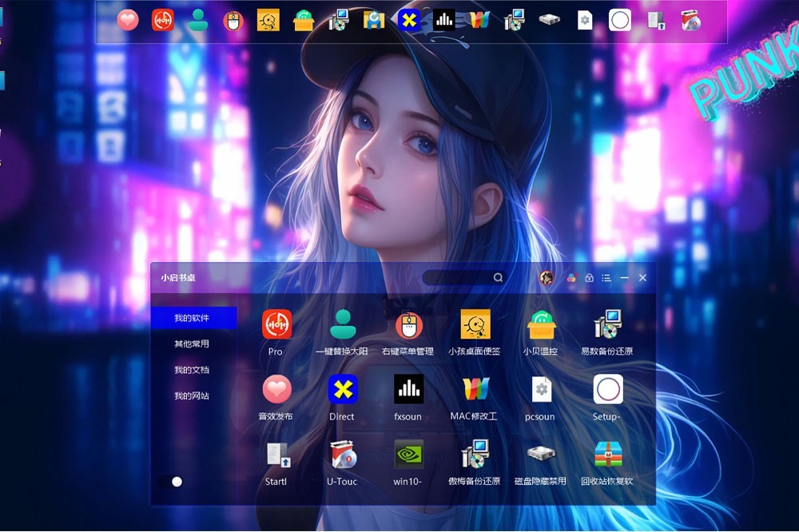Open the color theme skin picker icon

[571, 278]
